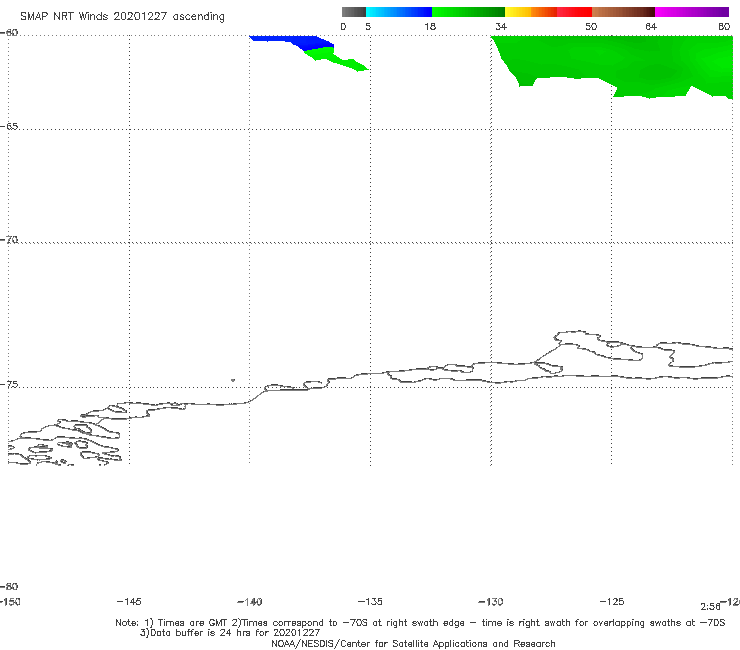Click the longitude label '-140'
The height and width of the screenshot is (650, 740).
click(x=250, y=602)
